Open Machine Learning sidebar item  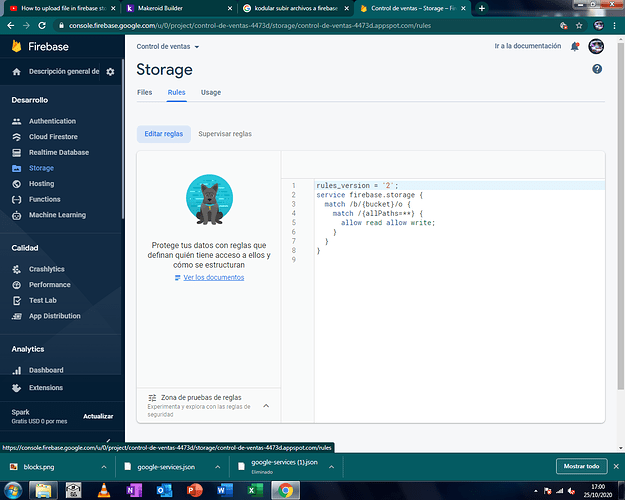(x=57, y=215)
